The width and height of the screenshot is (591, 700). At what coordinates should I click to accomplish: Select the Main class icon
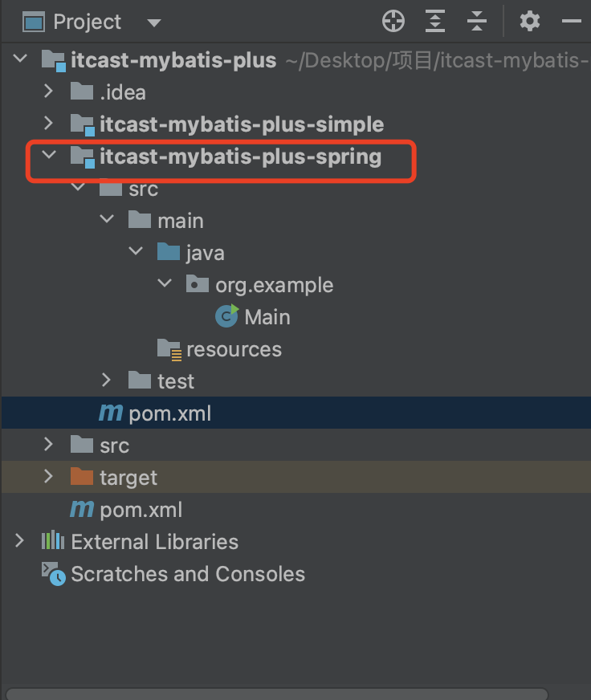coord(226,316)
